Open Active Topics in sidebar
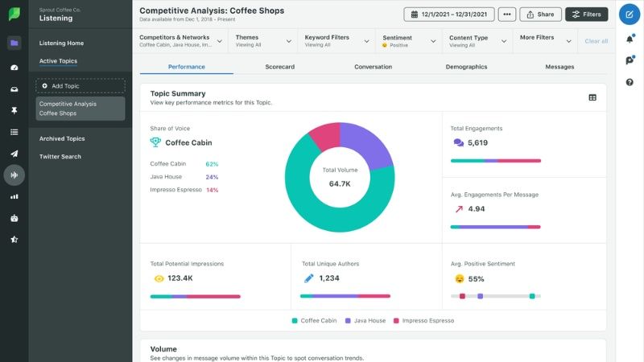Screen dimensions: 644x362 point(58,61)
